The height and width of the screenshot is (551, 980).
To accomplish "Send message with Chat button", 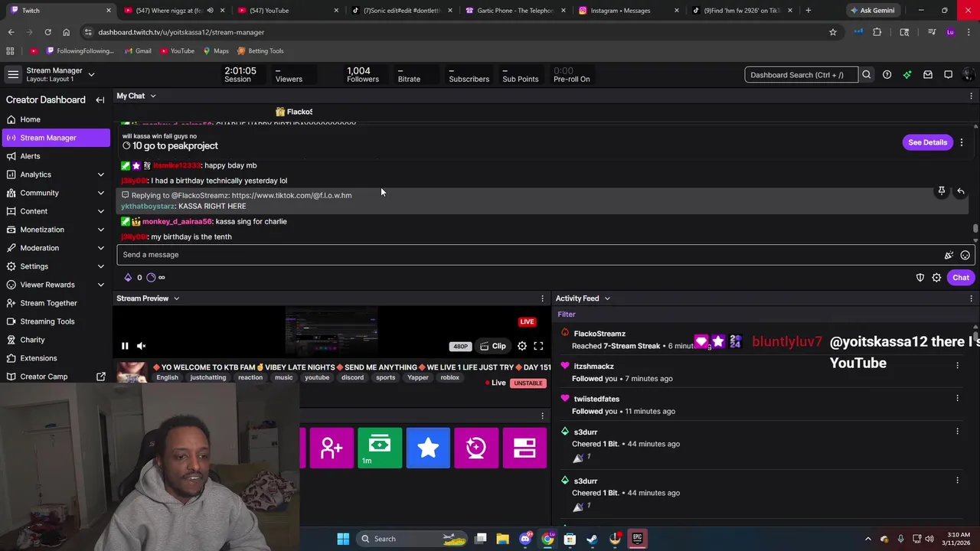I will (961, 278).
